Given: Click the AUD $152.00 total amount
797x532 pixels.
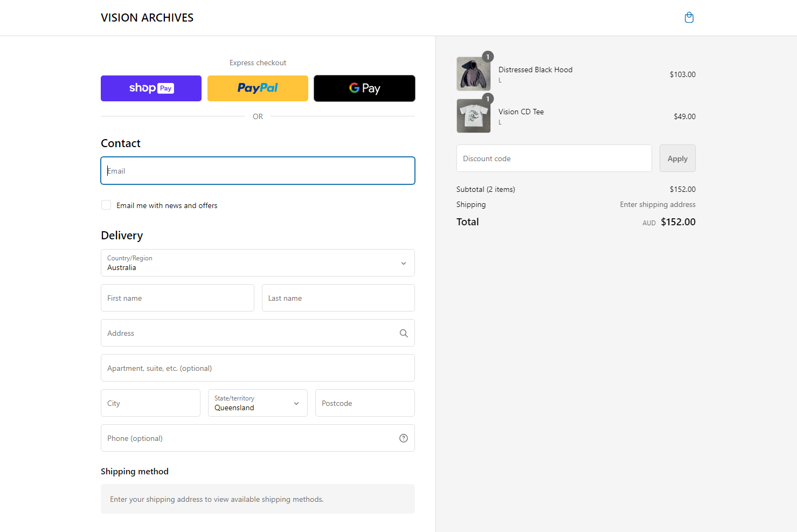Looking at the screenshot, I should coord(669,222).
